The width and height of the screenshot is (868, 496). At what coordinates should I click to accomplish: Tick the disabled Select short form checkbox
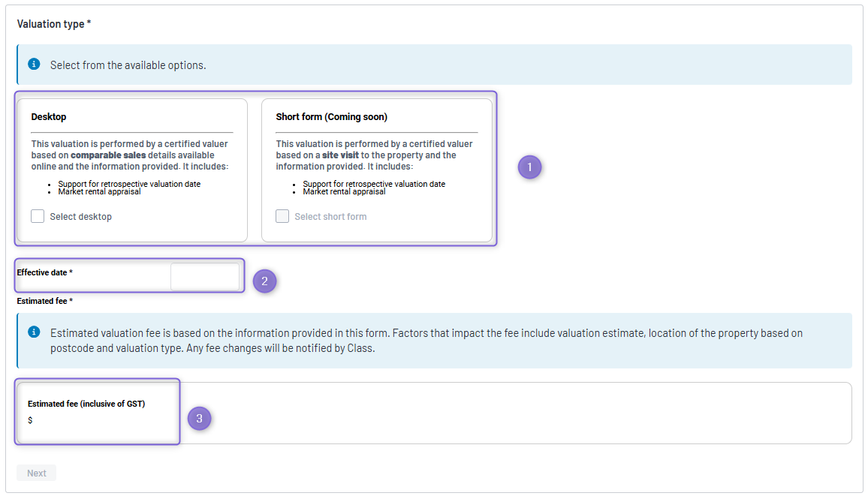282,216
